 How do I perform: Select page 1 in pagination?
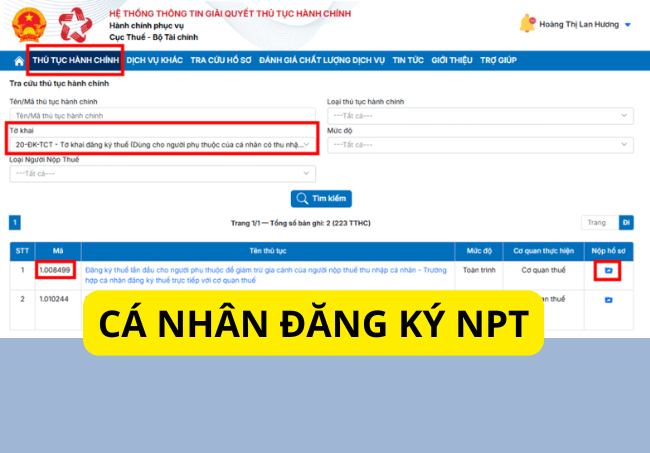(15, 223)
